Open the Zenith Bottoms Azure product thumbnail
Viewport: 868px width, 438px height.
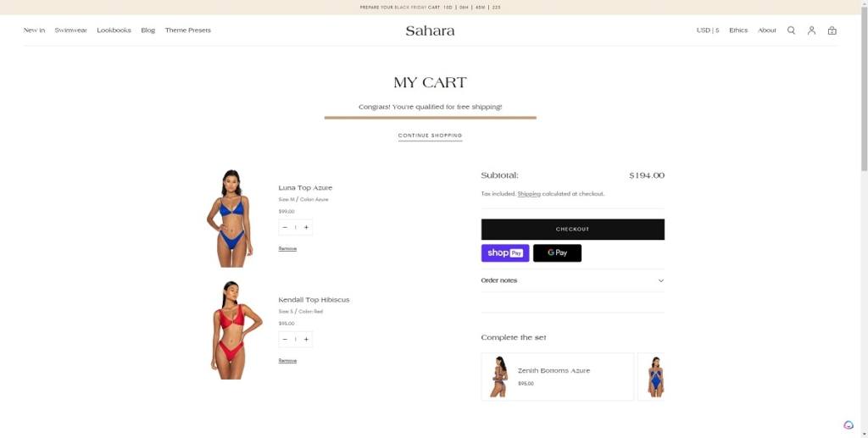pos(498,376)
